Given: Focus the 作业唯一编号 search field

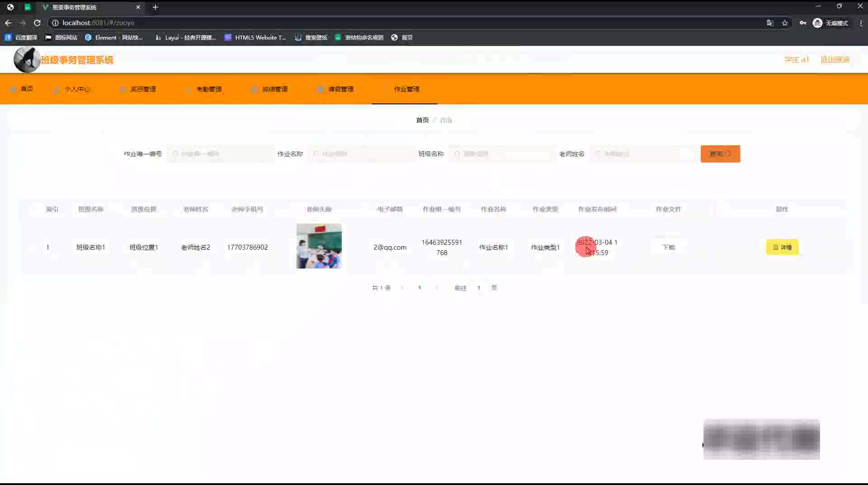Looking at the screenshot, I should click(x=221, y=154).
